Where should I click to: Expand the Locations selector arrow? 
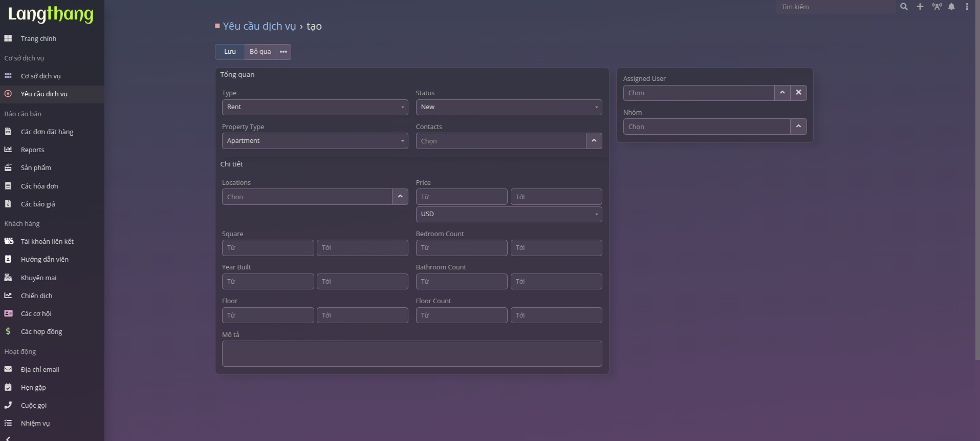click(x=400, y=197)
